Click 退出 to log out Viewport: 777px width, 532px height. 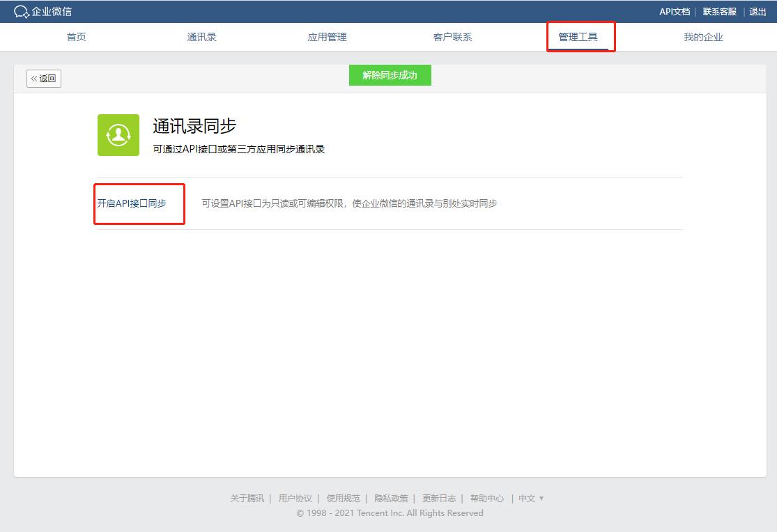coord(757,10)
